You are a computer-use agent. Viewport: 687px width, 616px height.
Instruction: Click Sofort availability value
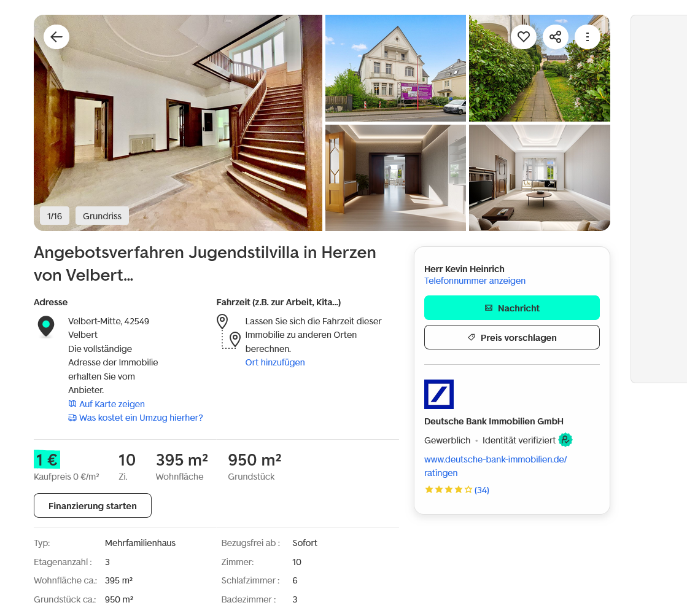[x=305, y=543]
